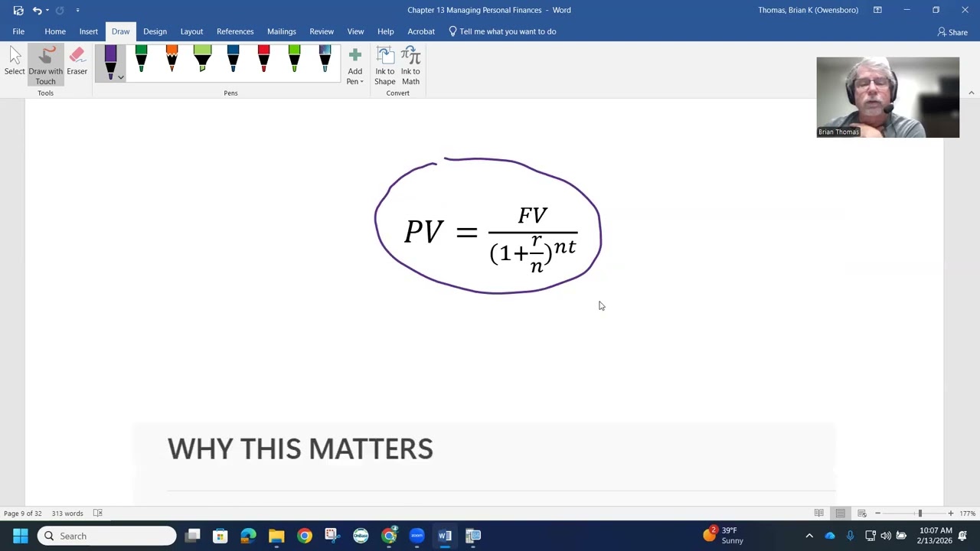Click the Undo arrow

[36, 10]
